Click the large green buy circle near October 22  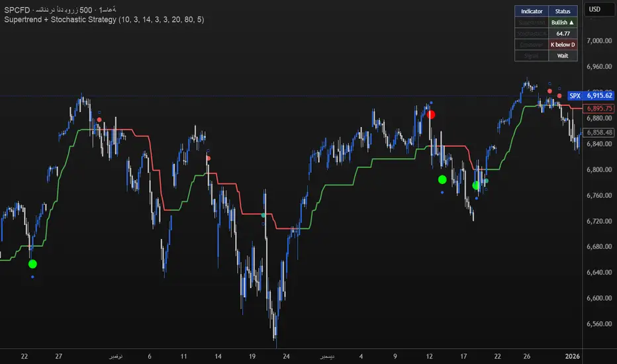click(x=32, y=264)
